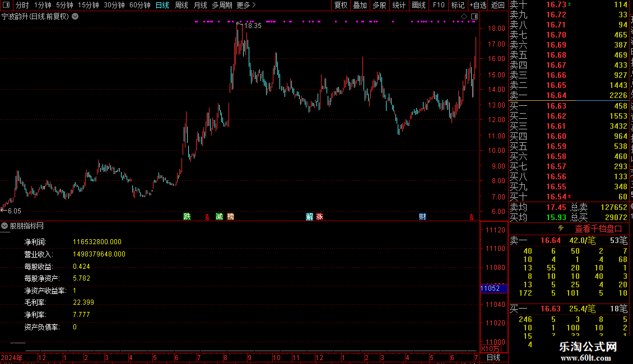The image size is (633, 364).
Task: Select the 5分钟 period
Action: (x=64, y=5)
